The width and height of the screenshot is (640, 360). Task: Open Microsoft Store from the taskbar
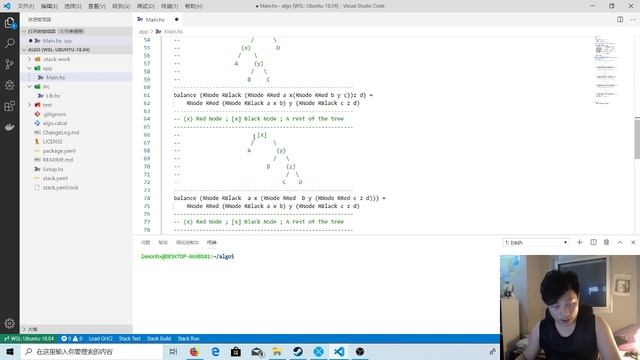pos(236,351)
